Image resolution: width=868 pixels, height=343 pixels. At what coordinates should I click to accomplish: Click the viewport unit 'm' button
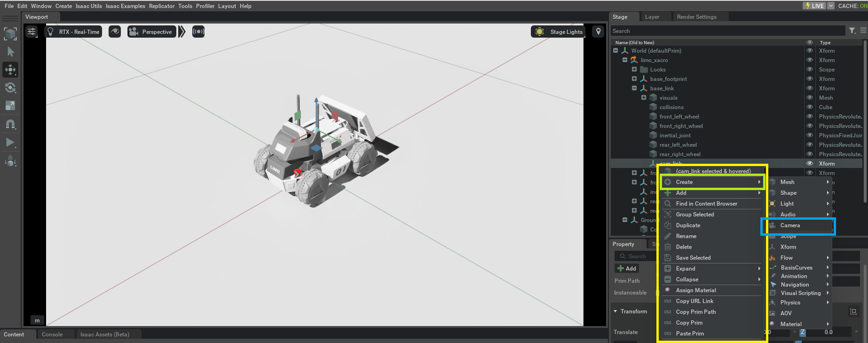point(37,320)
